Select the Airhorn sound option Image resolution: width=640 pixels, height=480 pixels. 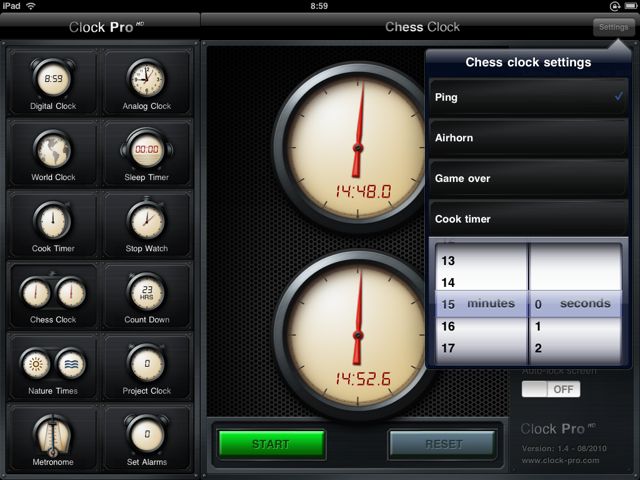click(x=529, y=138)
